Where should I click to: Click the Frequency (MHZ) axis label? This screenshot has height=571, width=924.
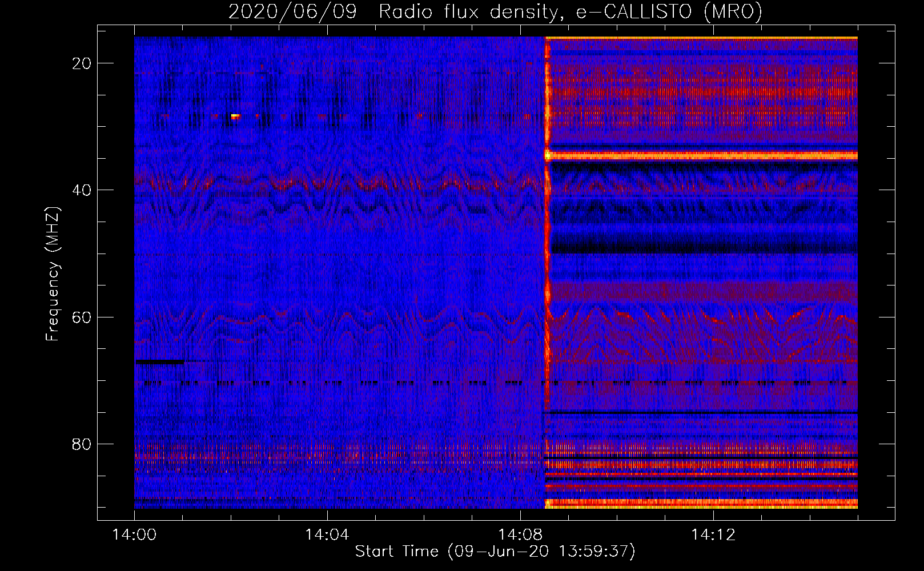(52, 274)
